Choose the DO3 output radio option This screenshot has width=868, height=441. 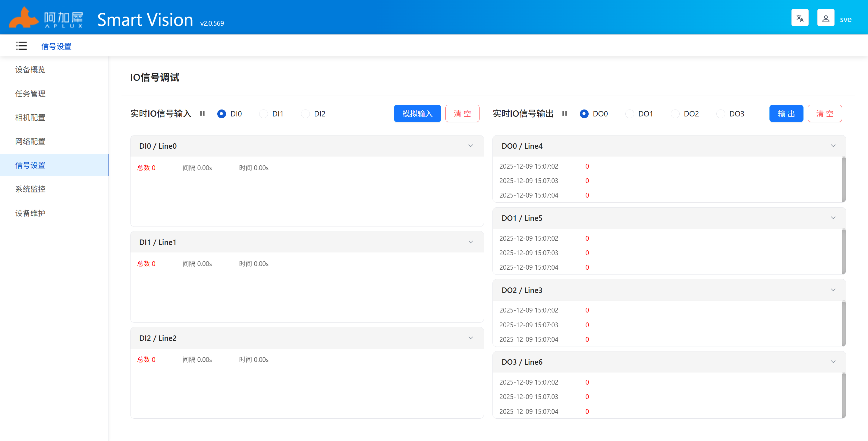[721, 114]
